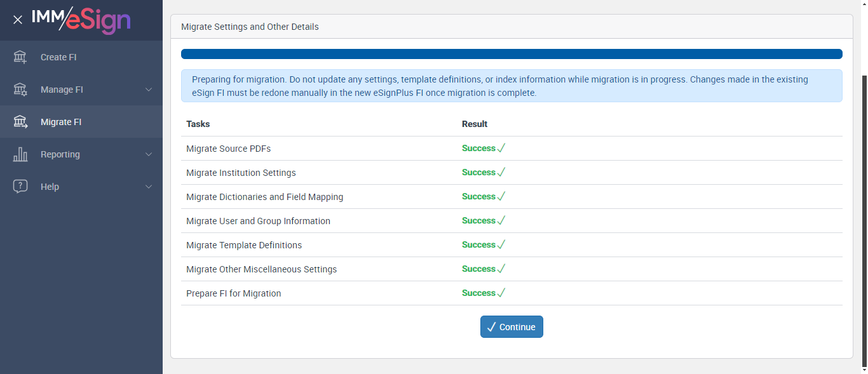Close the sidebar with the X icon
Screen dimensions: 868x374
(x=18, y=20)
